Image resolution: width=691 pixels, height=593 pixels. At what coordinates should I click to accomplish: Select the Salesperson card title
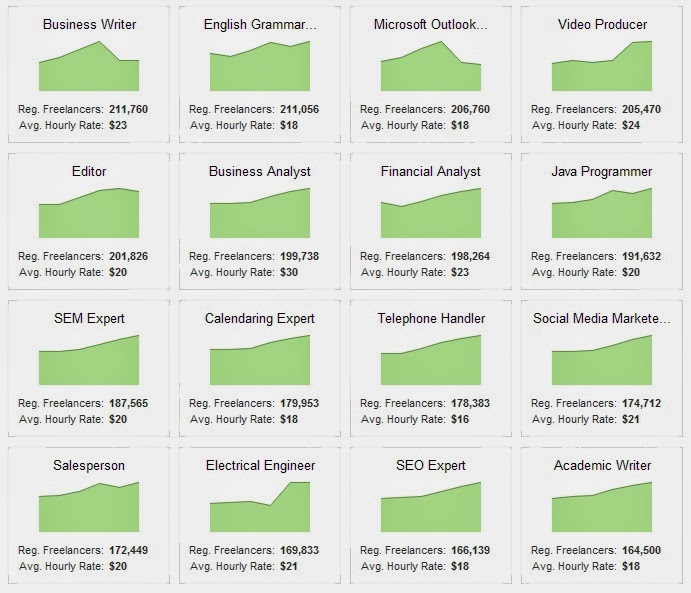point(89,465)
